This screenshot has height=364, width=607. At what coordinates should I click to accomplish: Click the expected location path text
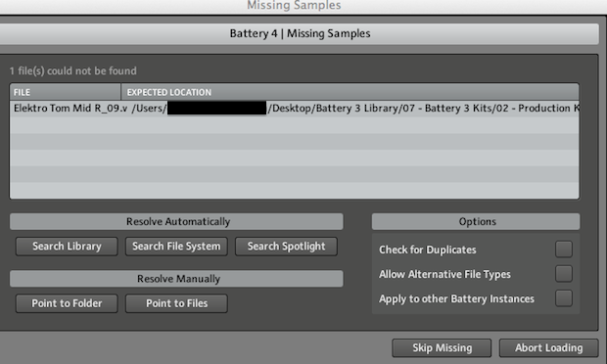point(355,109)
